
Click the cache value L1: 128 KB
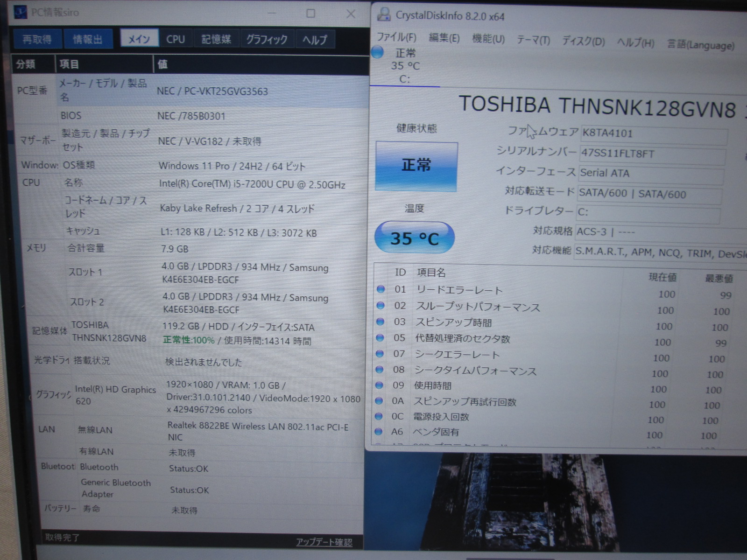[x=239, y=232]
